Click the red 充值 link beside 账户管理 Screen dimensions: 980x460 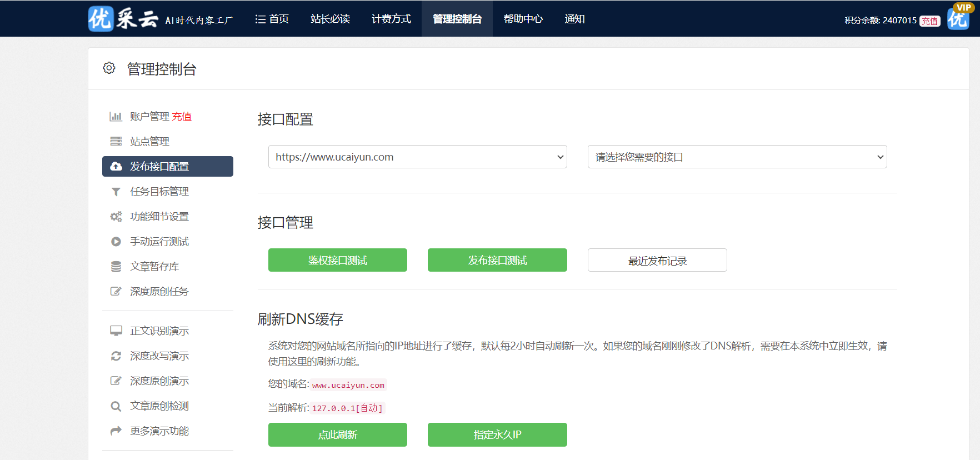(182, 117)
